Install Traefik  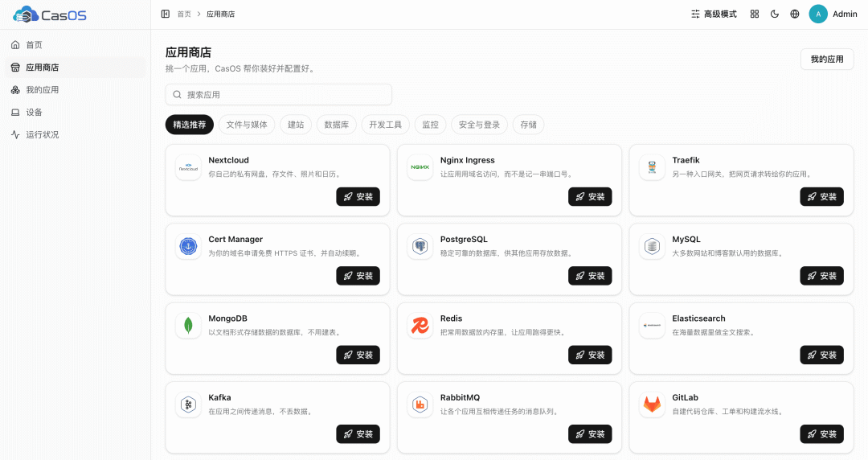(x=822, y=197)
